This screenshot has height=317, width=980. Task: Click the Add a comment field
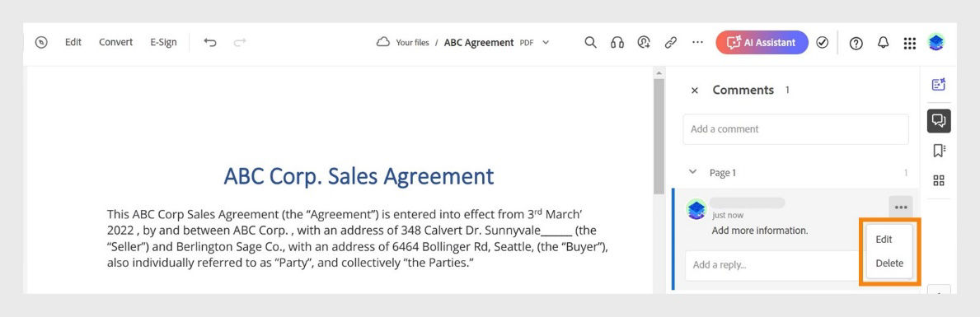(x=795, y=129)
